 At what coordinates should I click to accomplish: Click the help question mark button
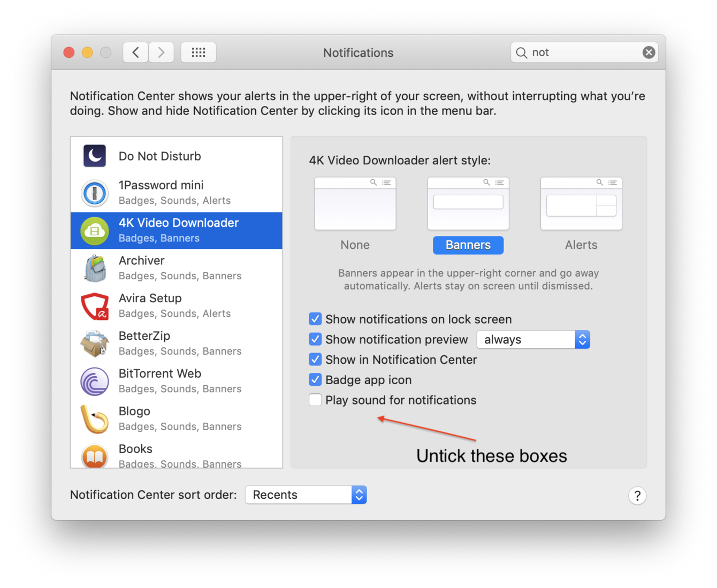pos(637,495)
